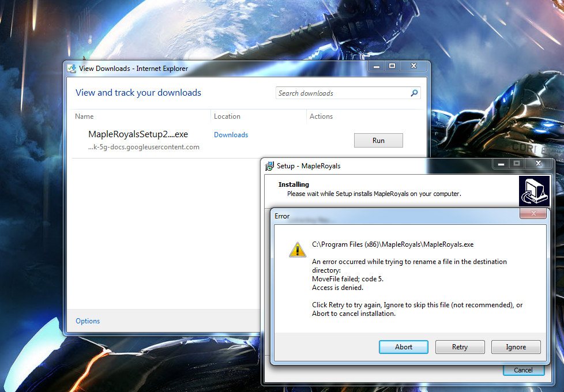Click the installer computer icon in Setup header
This screenshot has width=564, height=392.
click(x=534, y=191)
